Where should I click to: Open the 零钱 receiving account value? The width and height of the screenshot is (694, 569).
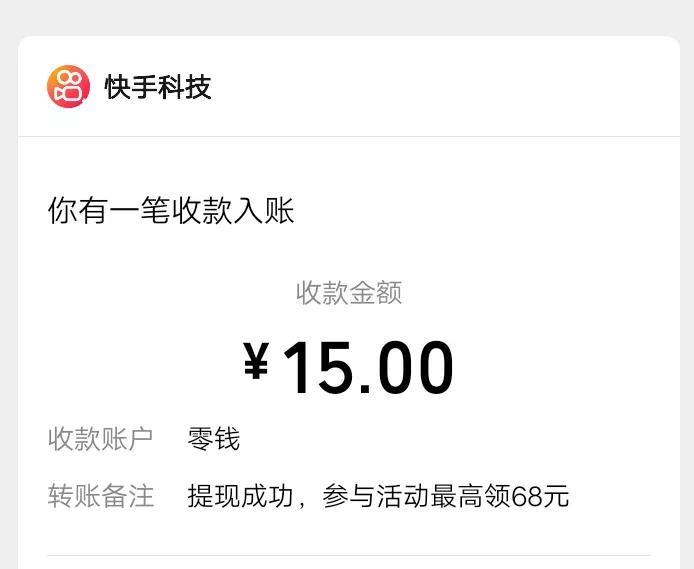[214, 439]
